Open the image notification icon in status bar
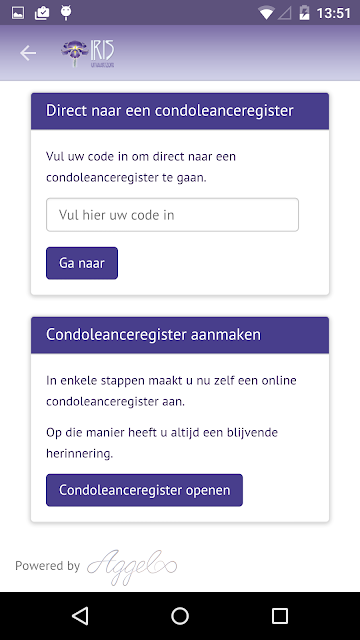360x640 pixels. (18, 13)
